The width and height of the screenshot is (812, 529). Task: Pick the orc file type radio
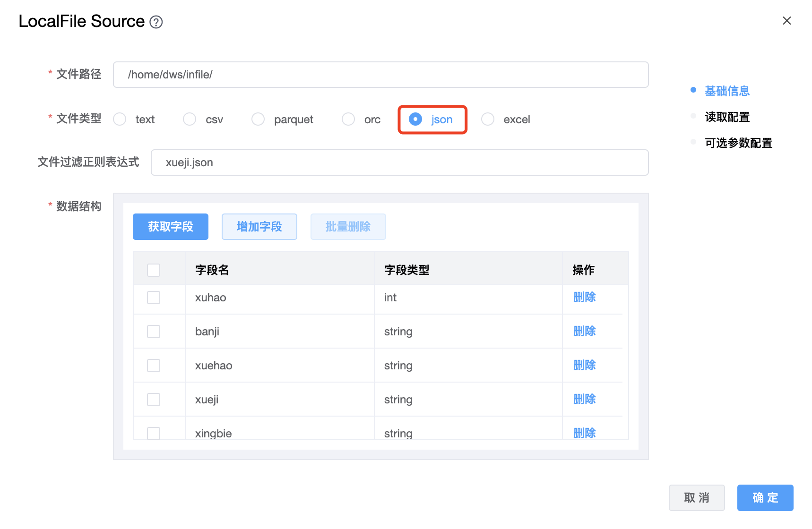[348, 119]
